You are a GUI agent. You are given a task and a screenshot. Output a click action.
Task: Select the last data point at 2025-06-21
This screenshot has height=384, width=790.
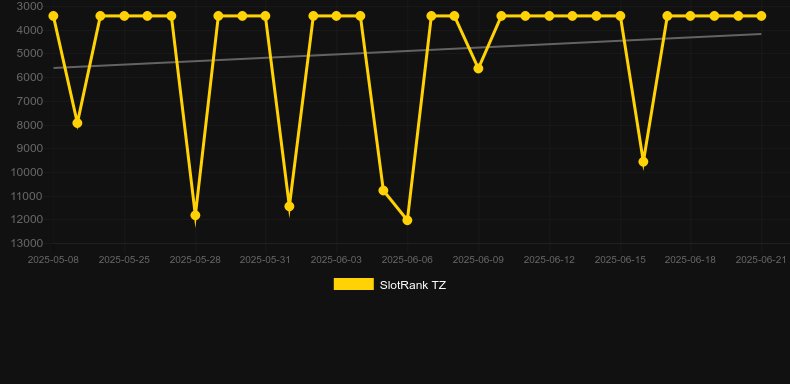point(761,16)
